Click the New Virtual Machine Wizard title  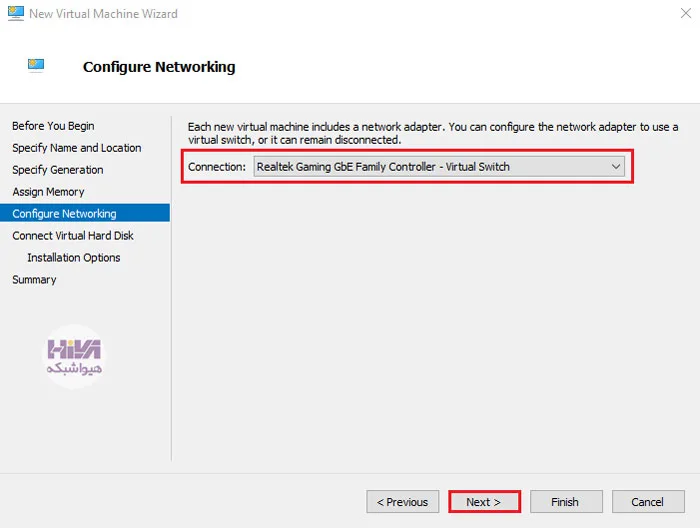103,14
